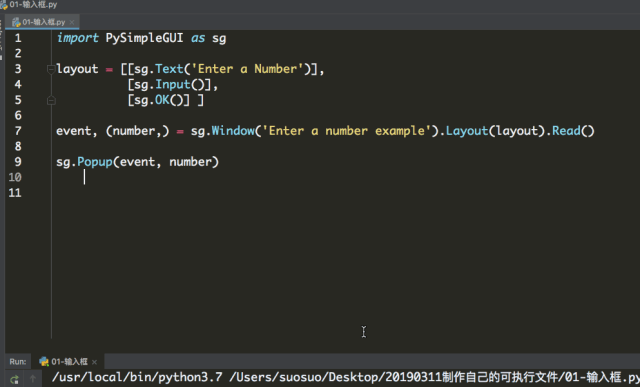
Task: Collapse code fold marker at line 5
Action: coord(51,100)
